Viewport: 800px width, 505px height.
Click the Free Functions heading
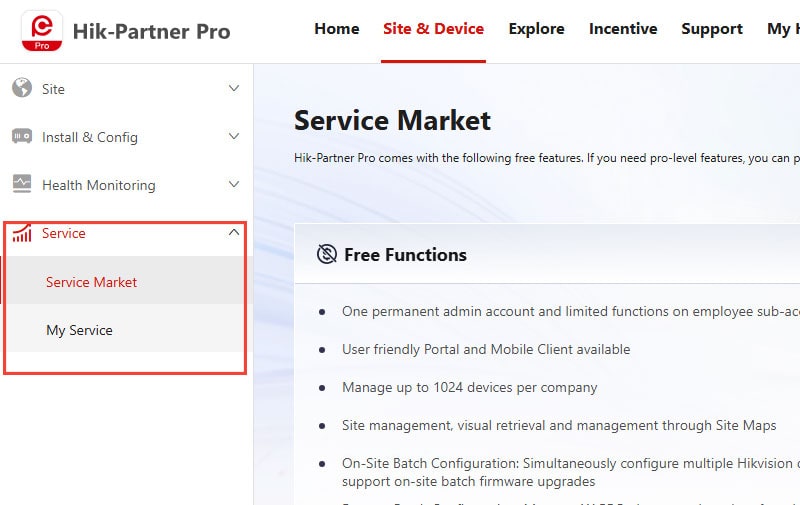click(406, 255)
